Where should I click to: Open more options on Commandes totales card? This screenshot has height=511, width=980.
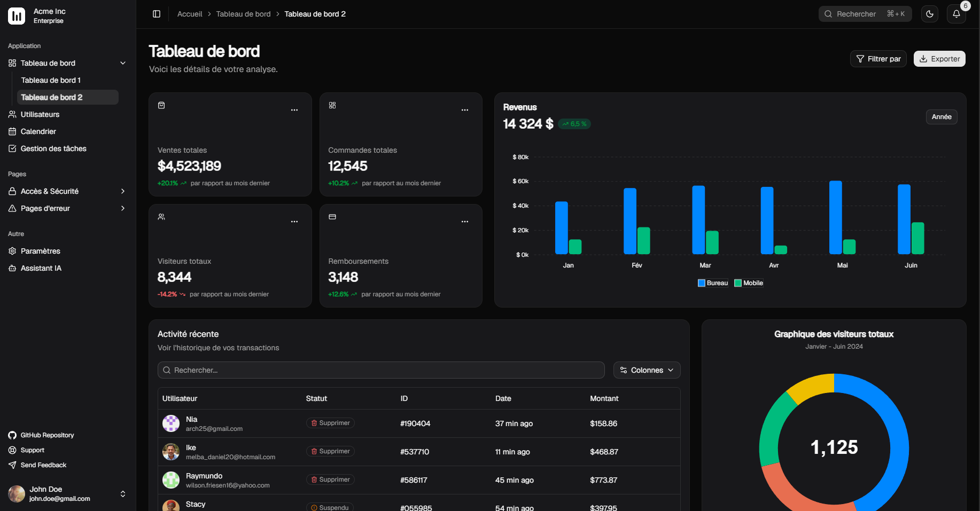click(x=465, y=110)
